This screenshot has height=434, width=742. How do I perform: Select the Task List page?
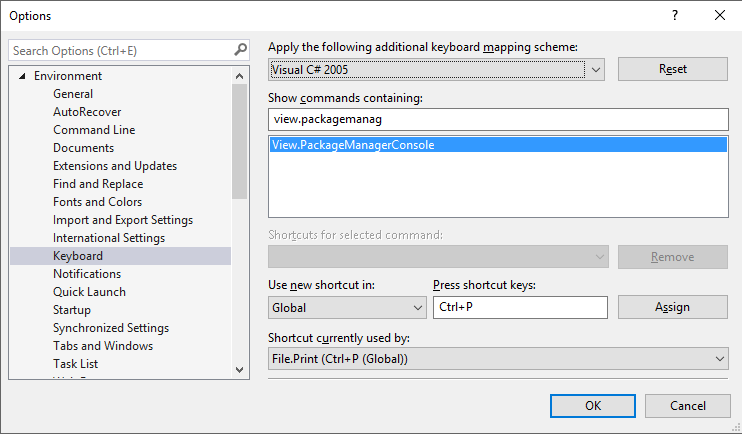(x=76, y=363)
